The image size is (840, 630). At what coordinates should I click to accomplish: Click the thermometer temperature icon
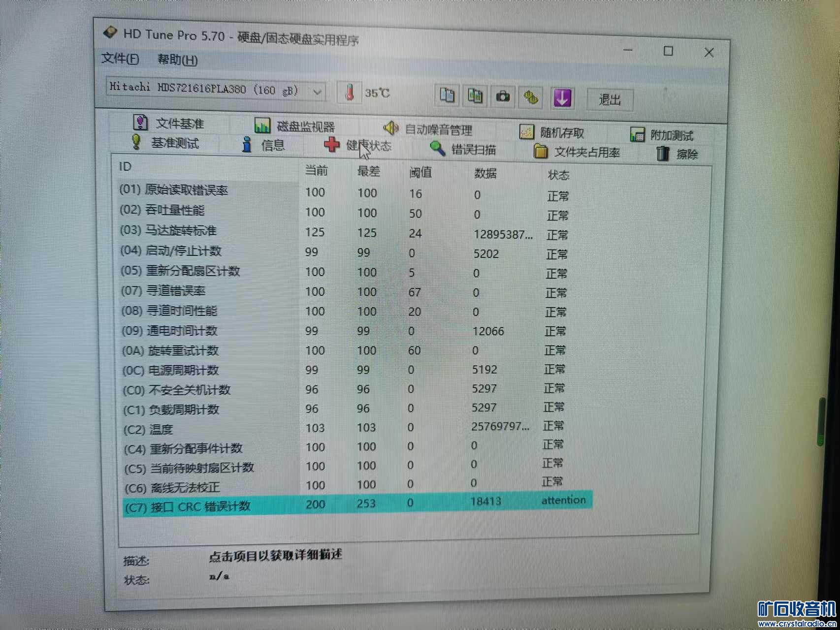(350, 92)
